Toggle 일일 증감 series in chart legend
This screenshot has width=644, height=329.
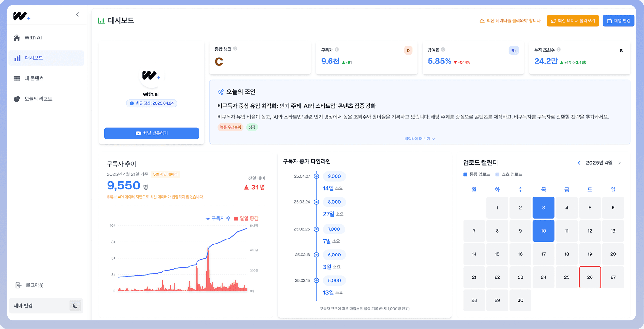click(246, 218)
